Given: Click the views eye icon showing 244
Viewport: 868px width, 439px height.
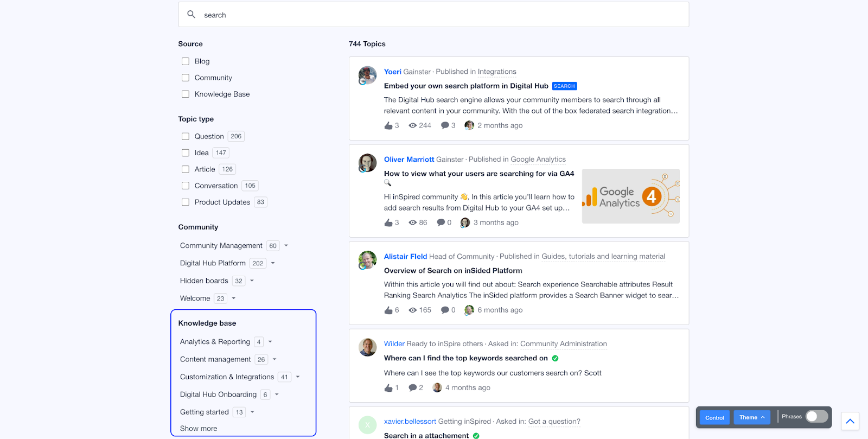Looking at the screenshot, I should (x=413, y=125).
